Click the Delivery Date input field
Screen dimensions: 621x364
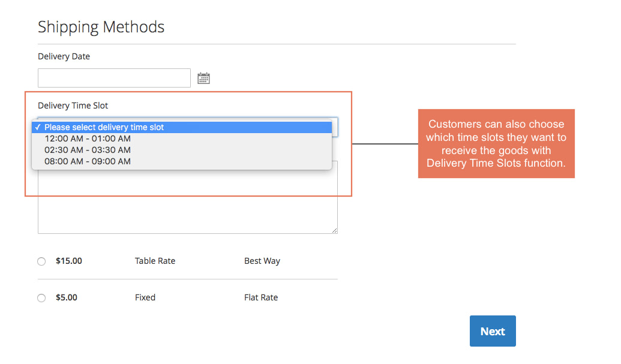coord(114,78)
